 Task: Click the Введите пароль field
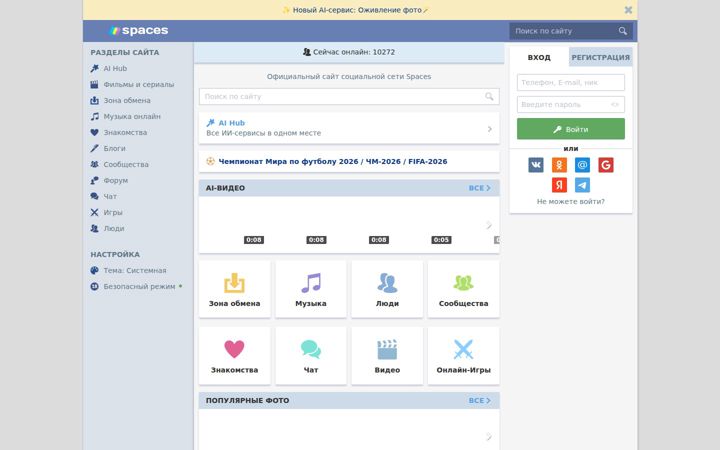point(571,105)
